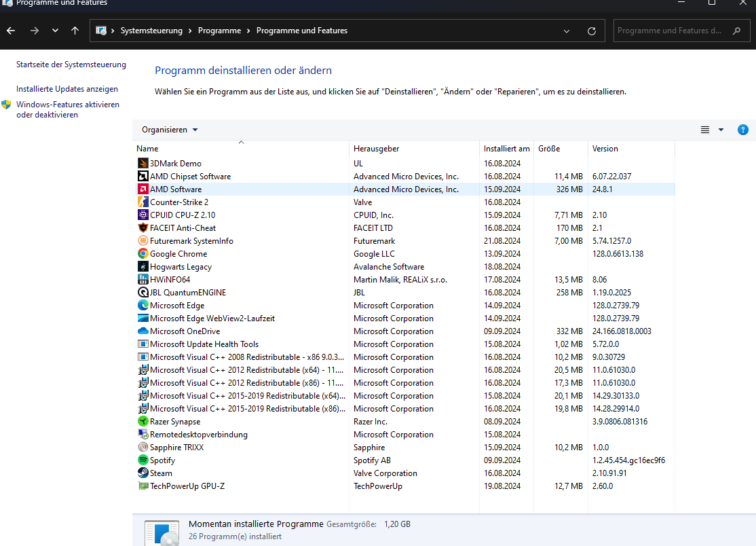Image resolution: width=756 pixels, height=546 pixels.
Task: Expand the address bar history dropdown
Action: (567, 31)
